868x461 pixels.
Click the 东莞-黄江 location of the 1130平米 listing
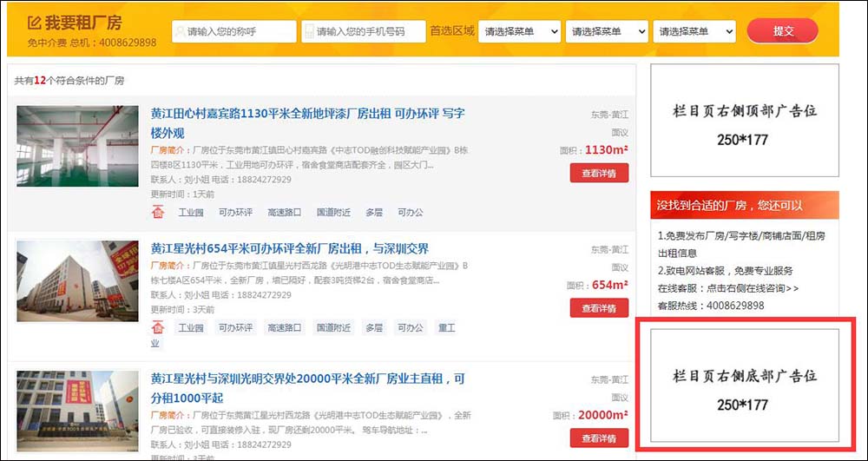(609, 115)
